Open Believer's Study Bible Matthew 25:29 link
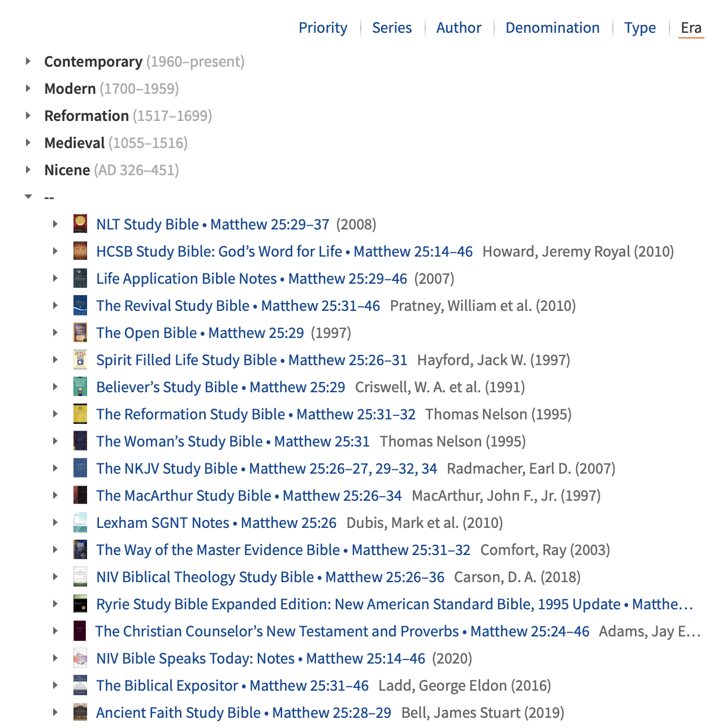The image size is (709, 728). tap(221, 387)
